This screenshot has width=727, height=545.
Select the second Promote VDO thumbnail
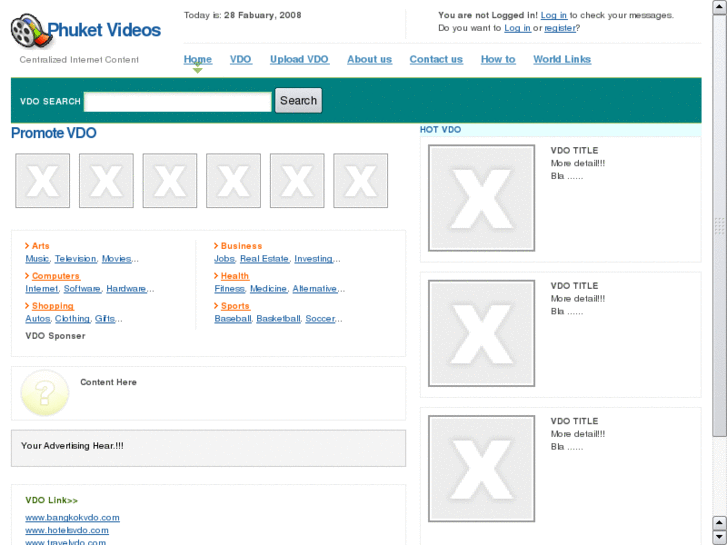pyautogui.click(x=106, y=181)
